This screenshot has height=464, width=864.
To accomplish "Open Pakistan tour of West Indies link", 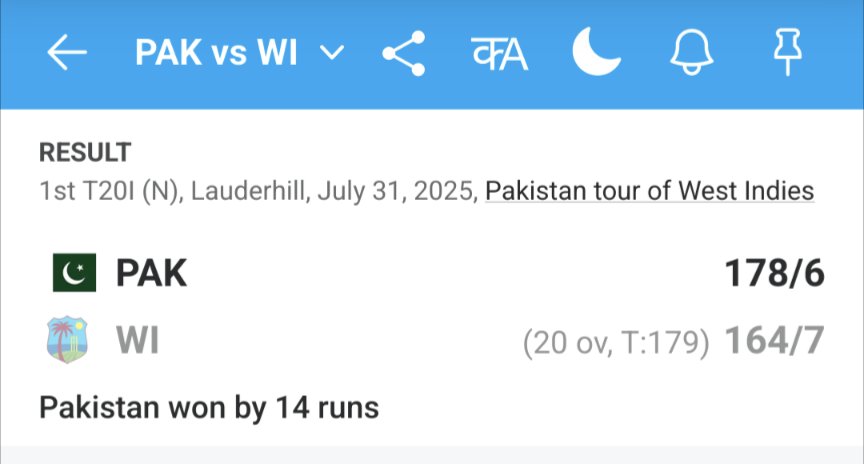I will click(650, 191).
